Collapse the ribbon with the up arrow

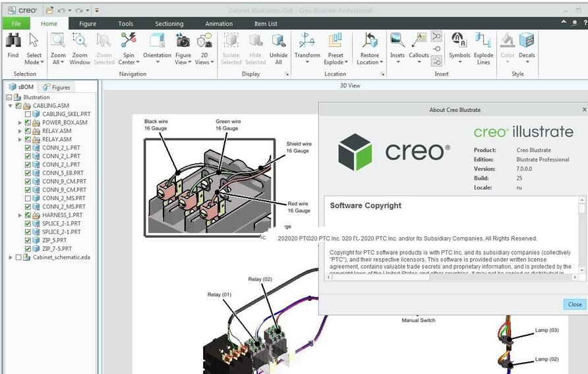click(564, 22)
